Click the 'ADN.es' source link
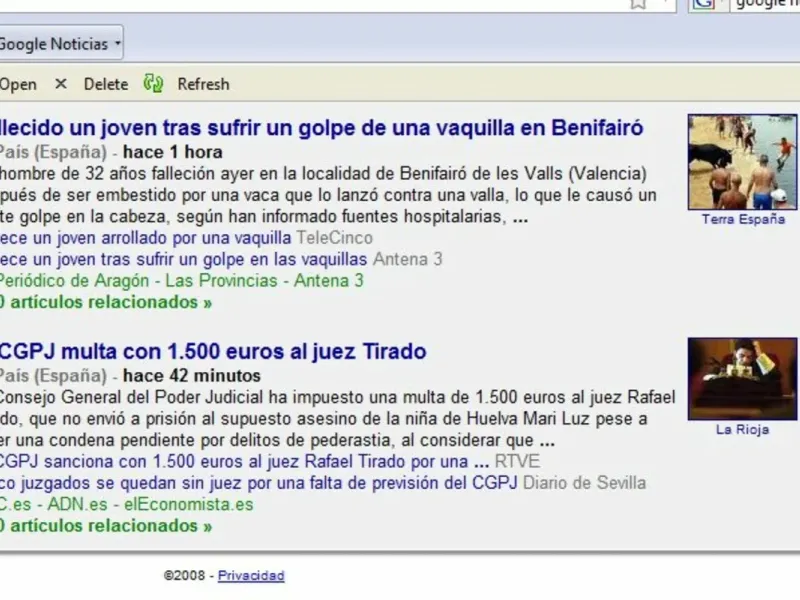800x600 pixels. [78, 504]
